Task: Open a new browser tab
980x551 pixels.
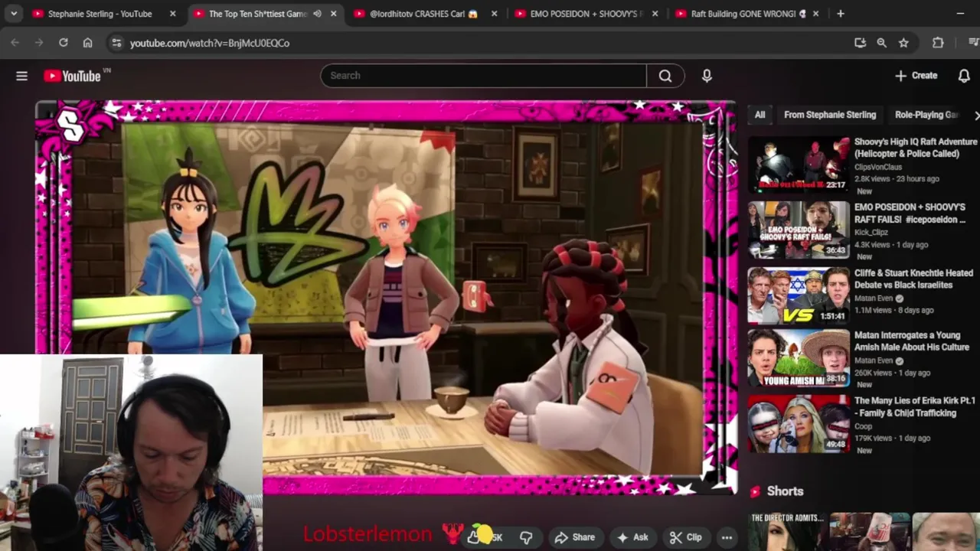Action: (840, 14)
